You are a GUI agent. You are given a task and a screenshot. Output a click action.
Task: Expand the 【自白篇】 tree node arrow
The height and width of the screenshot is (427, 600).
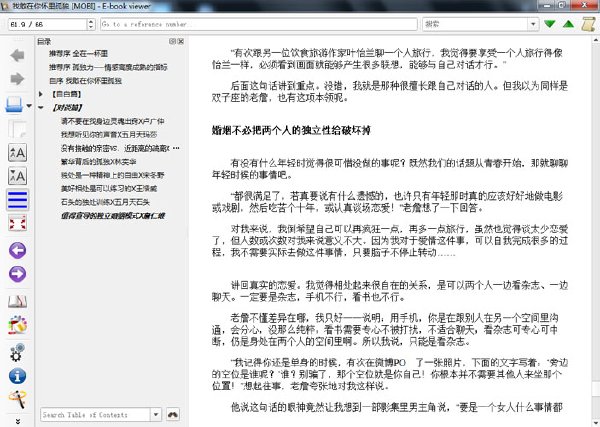pos(41,94)
